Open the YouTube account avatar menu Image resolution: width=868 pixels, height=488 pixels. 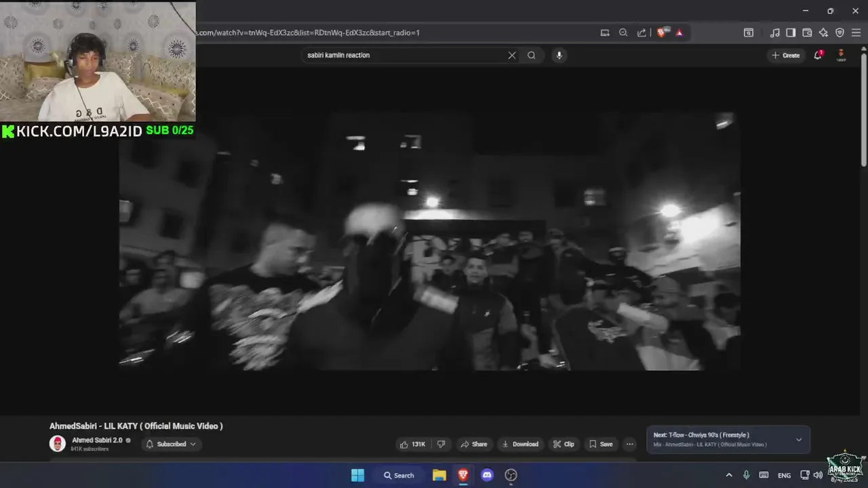841,55
